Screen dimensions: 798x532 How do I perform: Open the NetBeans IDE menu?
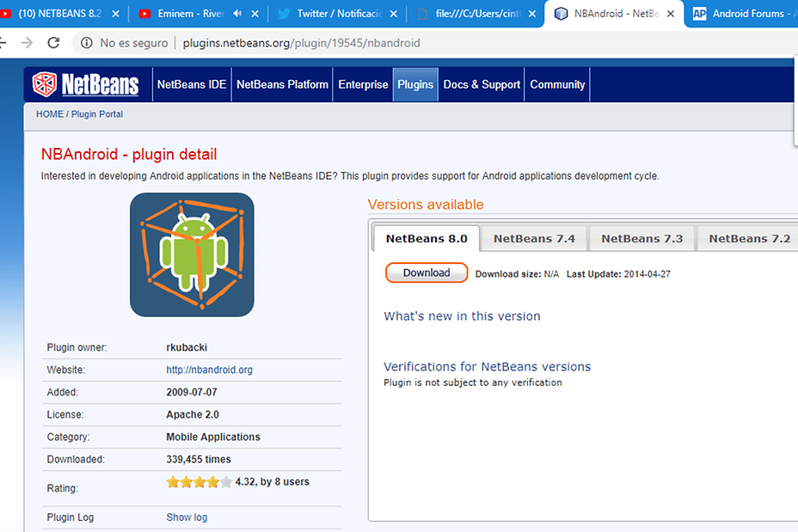(192, 84)
